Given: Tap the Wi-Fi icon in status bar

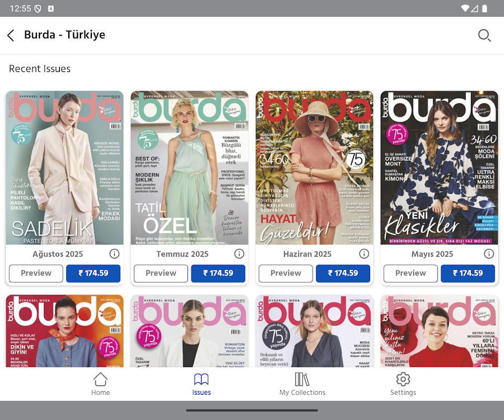Looking at the screenshot, I should pos(465,8).
